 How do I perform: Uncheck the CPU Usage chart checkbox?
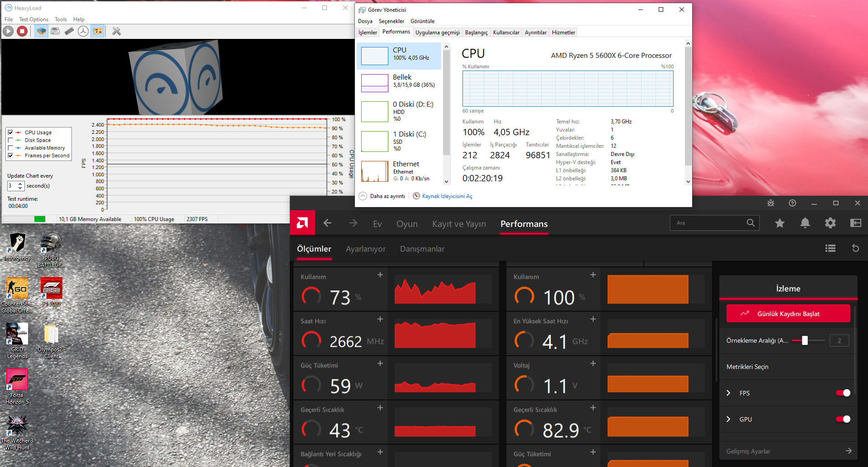point(10,132)
